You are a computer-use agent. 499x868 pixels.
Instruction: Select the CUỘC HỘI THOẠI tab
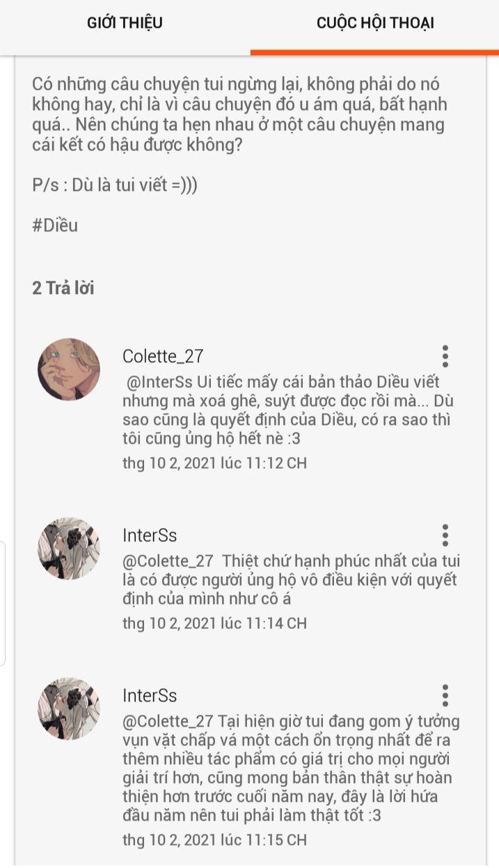(375, 23)
